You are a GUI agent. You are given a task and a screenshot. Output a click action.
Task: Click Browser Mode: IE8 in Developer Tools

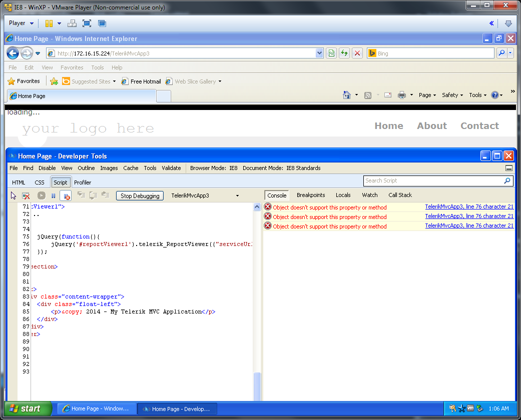click(214, 168)
